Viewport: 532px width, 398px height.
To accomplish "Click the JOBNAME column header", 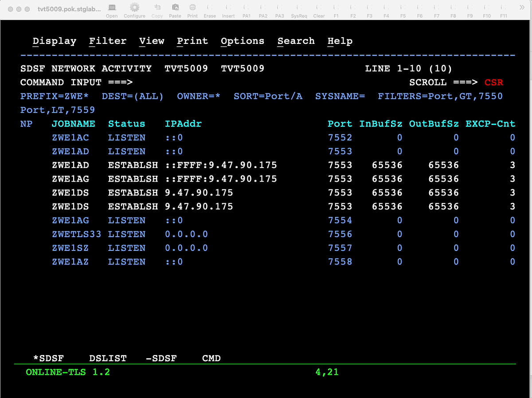I will point(73,124).
